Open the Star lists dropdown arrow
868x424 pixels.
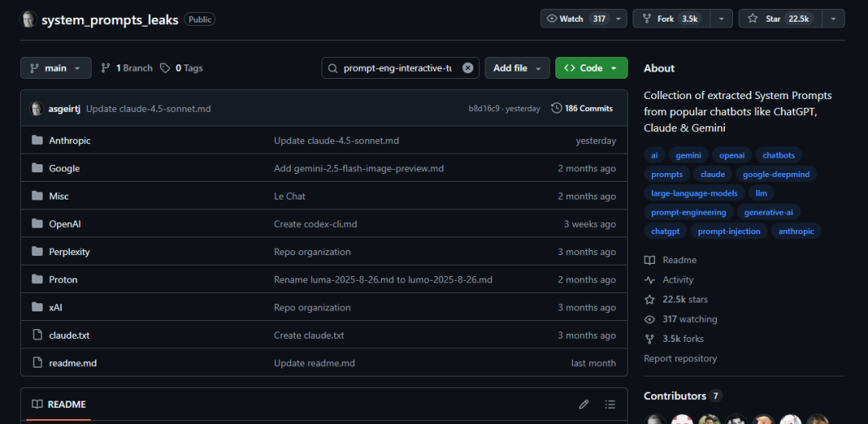click(x=833, y=19)
